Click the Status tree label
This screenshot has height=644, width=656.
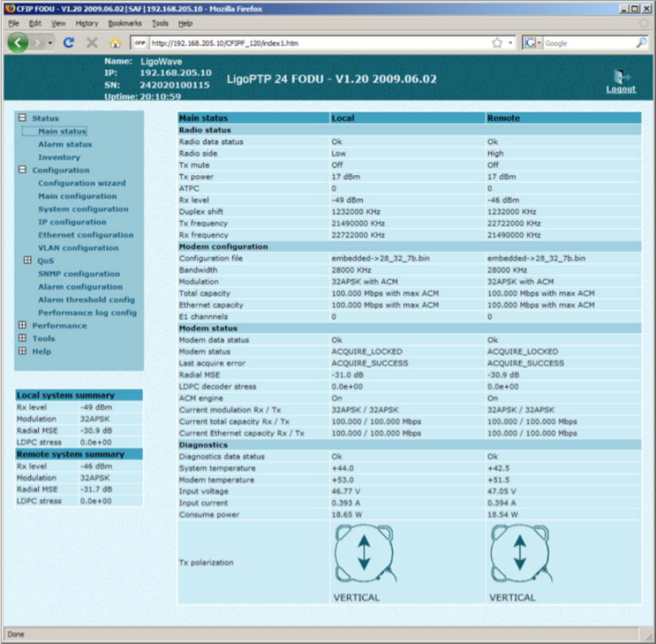click(x=45, y=118)
